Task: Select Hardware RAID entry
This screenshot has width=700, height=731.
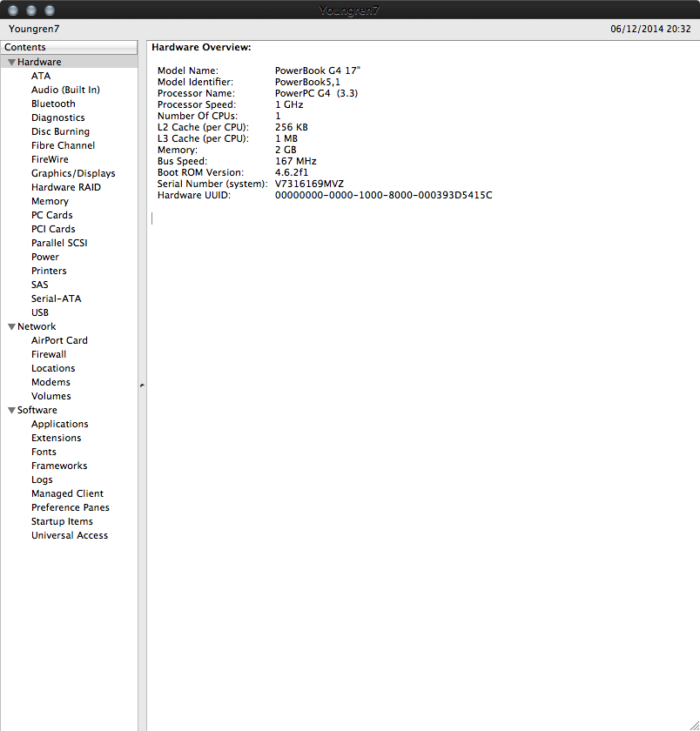Action: click(66, 187)
